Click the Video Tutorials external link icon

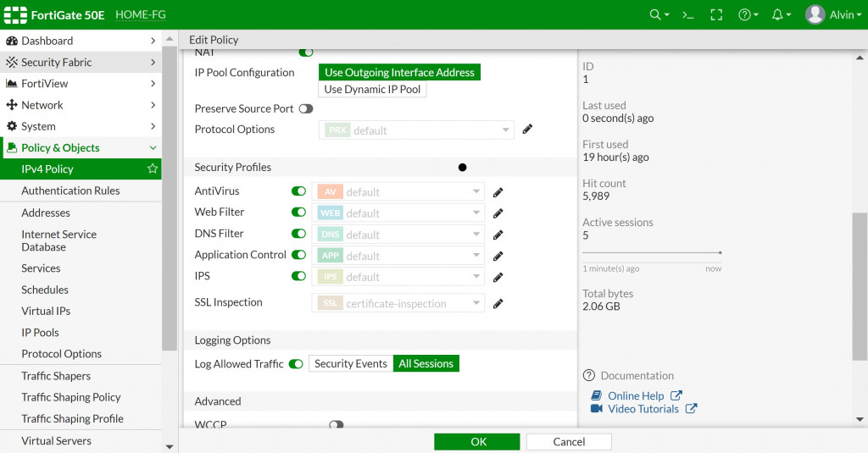coord(691,409)
